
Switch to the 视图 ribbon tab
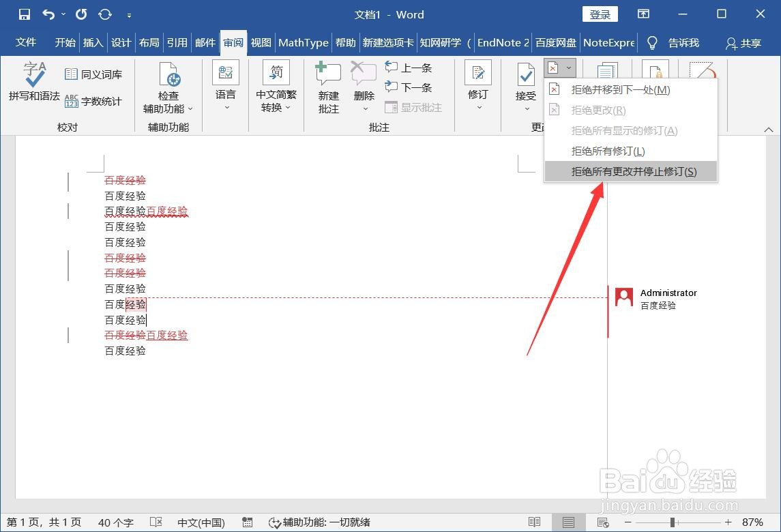pos(260,42)
